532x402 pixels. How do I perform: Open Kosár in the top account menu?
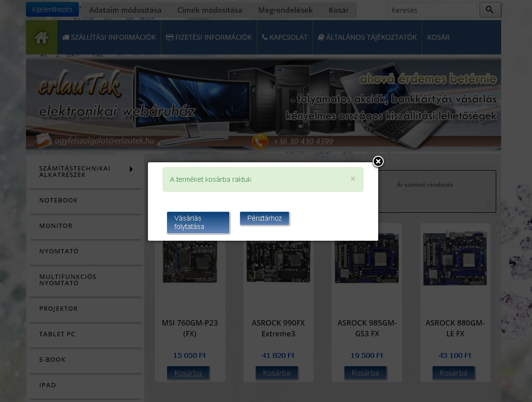(x=339, y=10)
